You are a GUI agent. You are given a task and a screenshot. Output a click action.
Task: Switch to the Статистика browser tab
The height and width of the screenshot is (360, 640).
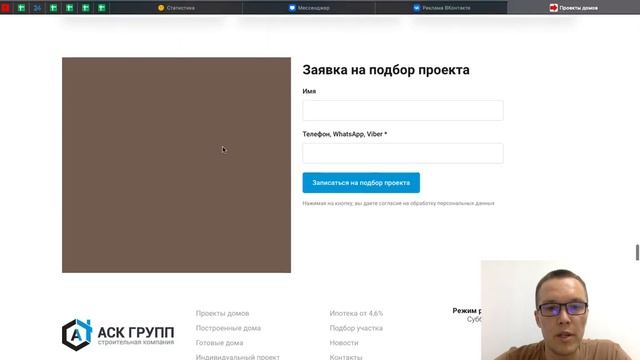point(176,8)
